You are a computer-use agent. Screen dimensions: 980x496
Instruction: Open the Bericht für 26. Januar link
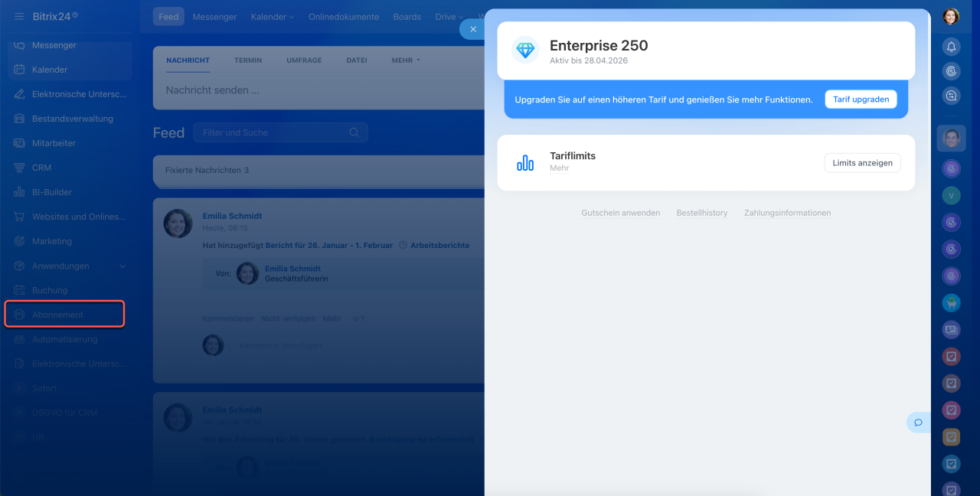click(329, 246)
